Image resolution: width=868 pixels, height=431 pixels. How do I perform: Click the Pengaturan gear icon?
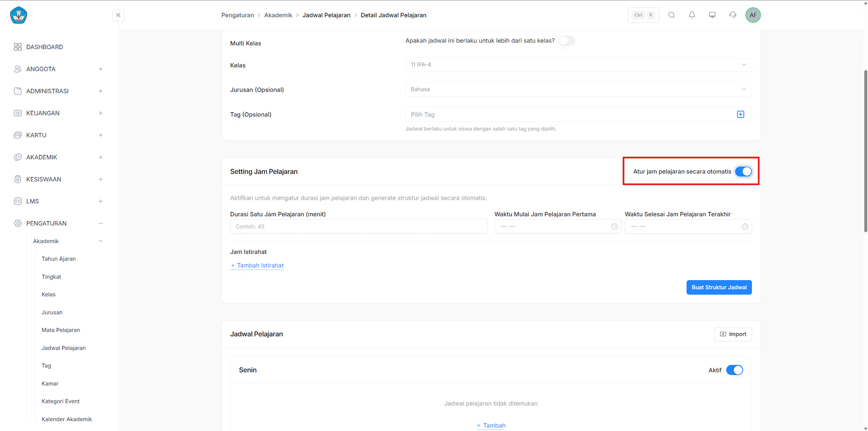coord(18,224)
